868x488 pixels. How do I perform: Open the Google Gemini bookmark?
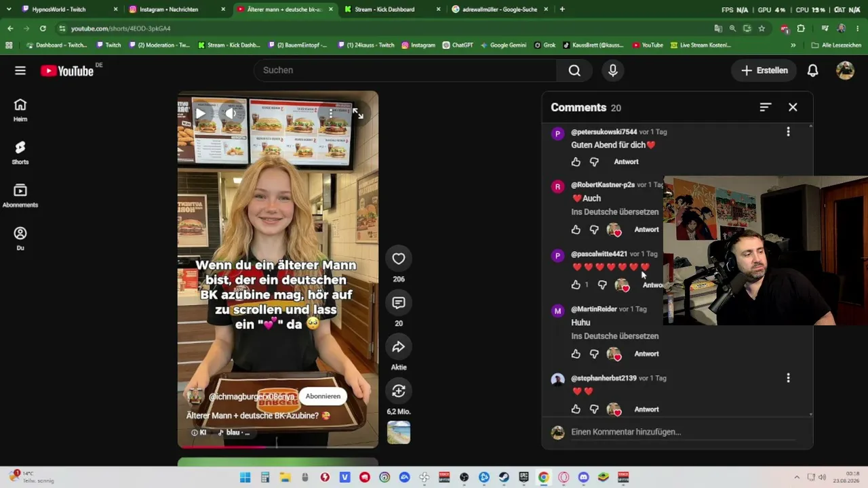pyautogui.click(x=503, y=45)
